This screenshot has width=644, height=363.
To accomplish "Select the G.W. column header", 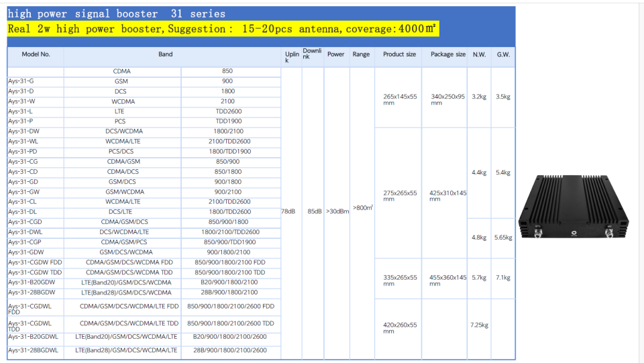I will tap(503, 54).
